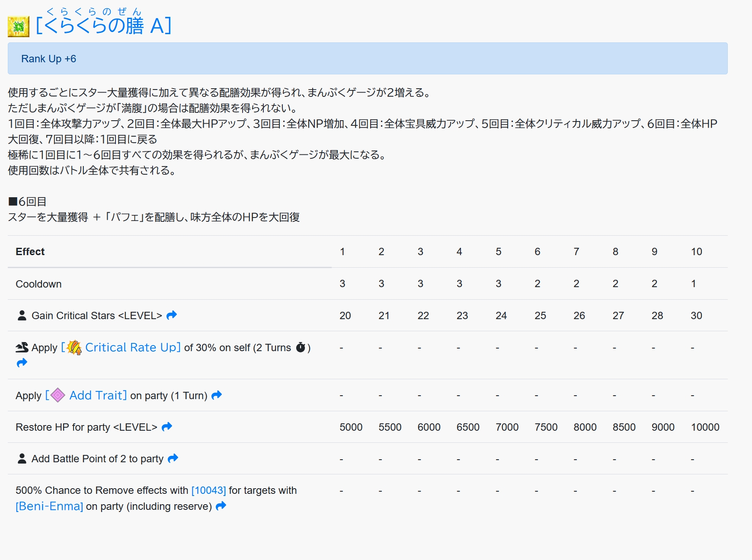
Task: Click the 30 critical stars value
Action: [x=696, y=316]
